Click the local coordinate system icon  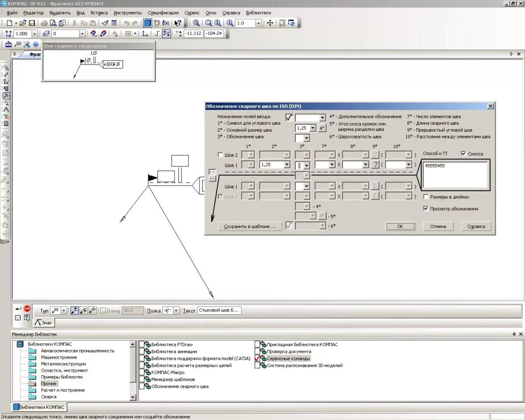tap(145, 34)
